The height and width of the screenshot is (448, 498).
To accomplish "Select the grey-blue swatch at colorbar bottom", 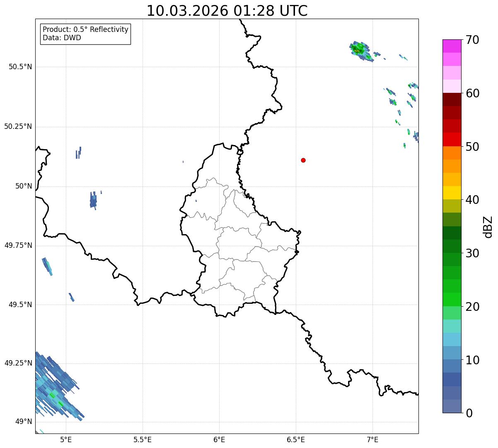I will pos(452,406).
